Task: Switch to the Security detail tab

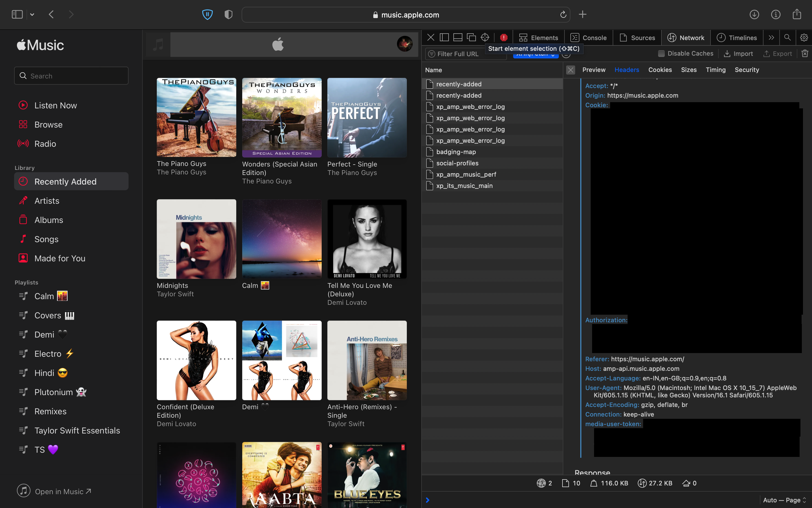Action: click(x=747, y=70)
